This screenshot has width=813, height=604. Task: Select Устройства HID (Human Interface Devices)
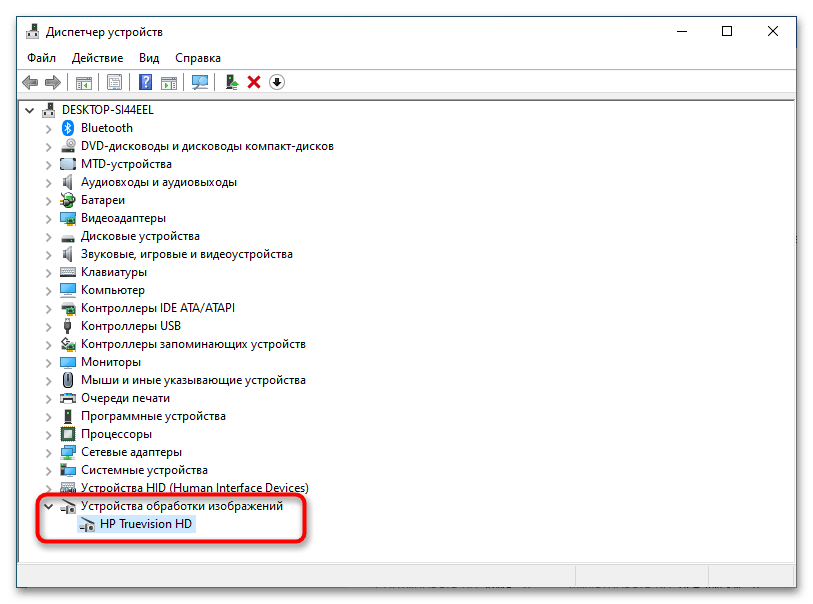click(x=194, y=488)
